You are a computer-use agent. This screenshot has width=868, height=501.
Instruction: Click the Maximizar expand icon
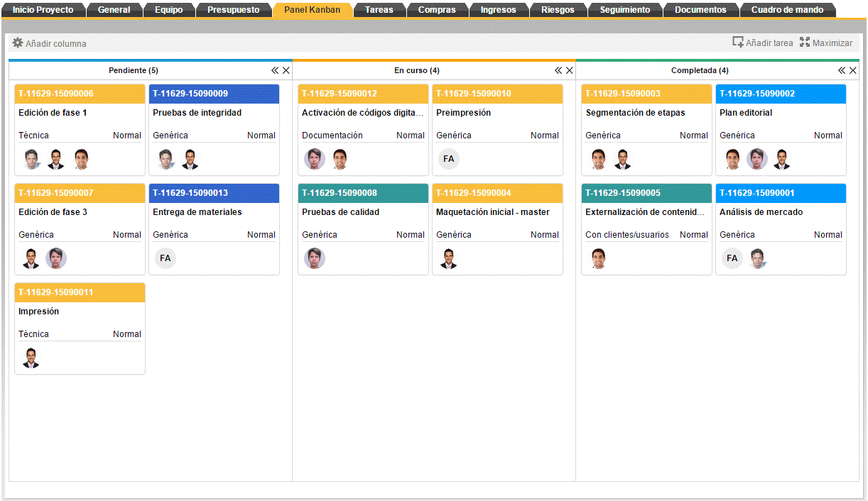click(x=805, y=43)
